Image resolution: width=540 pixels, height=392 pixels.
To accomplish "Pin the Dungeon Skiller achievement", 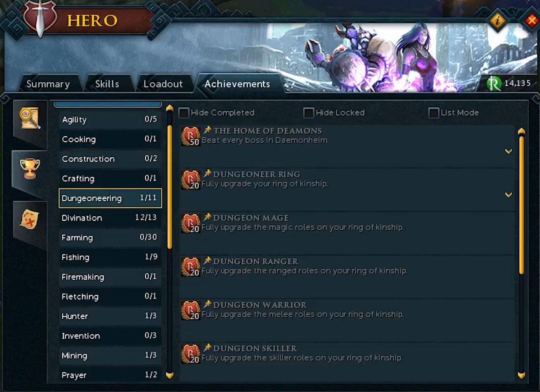I will coord(207,347).
